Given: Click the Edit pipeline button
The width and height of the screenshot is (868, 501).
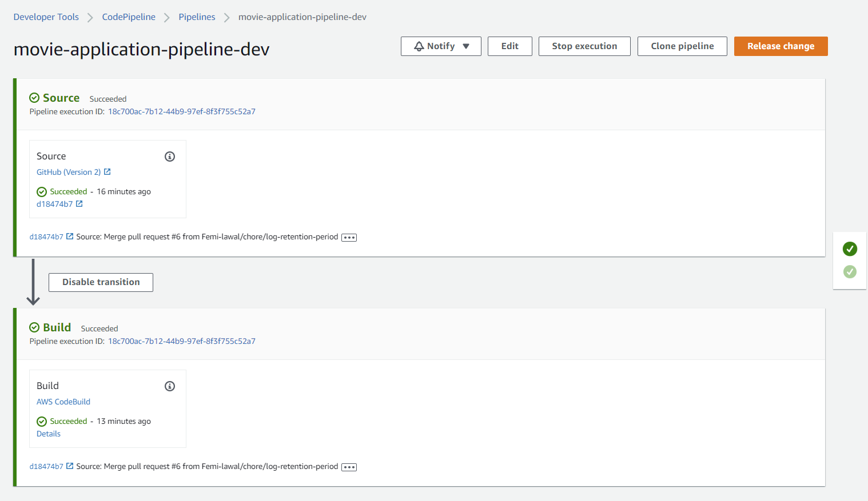Looking at the screenshot, I should coord(510,46).
